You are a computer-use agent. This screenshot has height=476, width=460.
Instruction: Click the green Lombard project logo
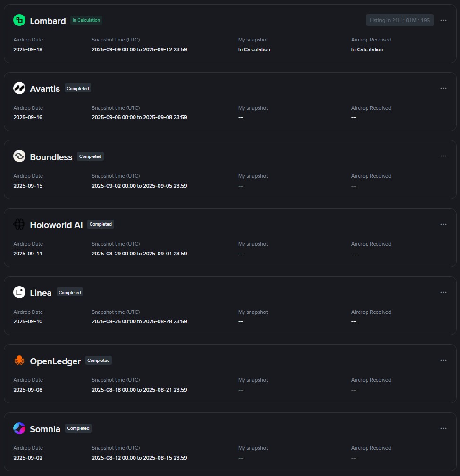[19, 20]
